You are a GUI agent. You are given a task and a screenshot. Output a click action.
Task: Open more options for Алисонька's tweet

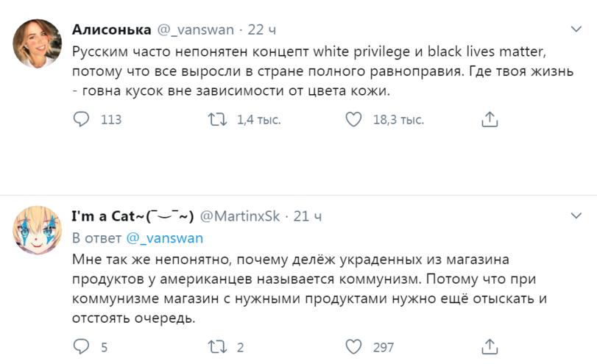click(577, 29)
